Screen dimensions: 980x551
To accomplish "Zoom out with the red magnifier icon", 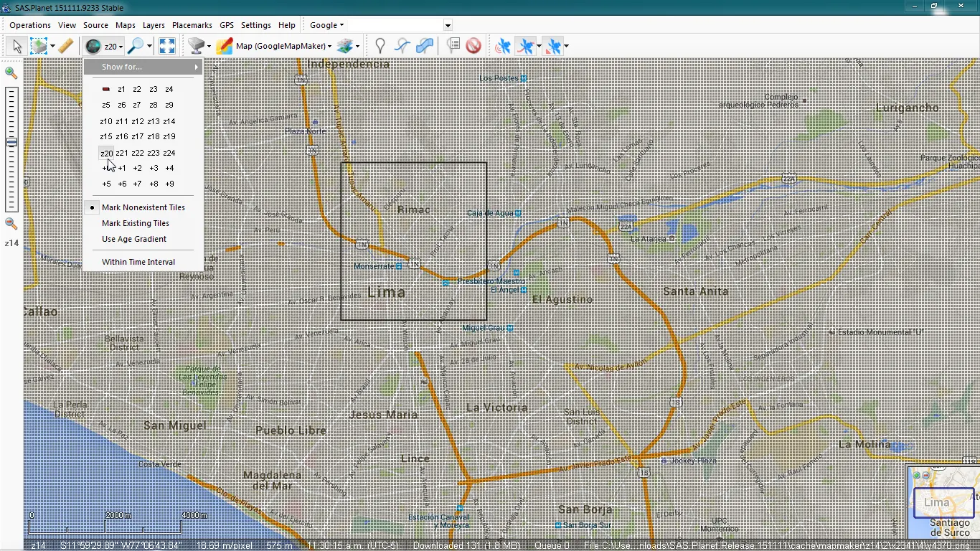I will tap(11, 224).
